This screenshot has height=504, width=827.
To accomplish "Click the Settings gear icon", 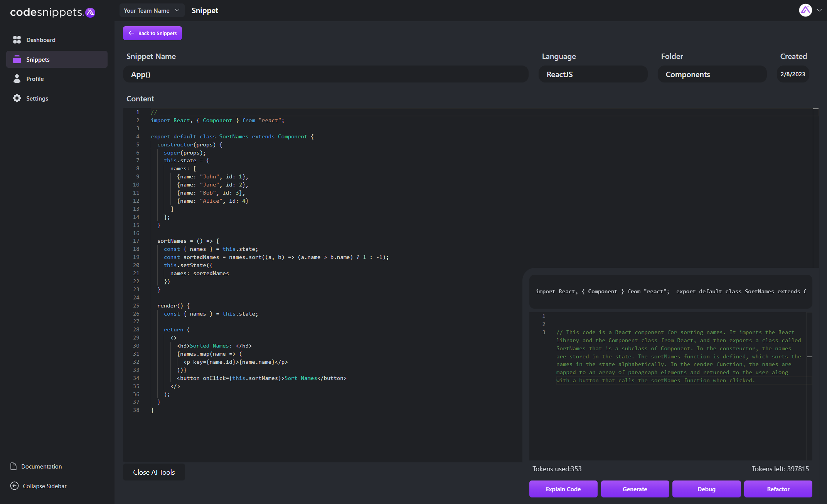I will point(17,98).
